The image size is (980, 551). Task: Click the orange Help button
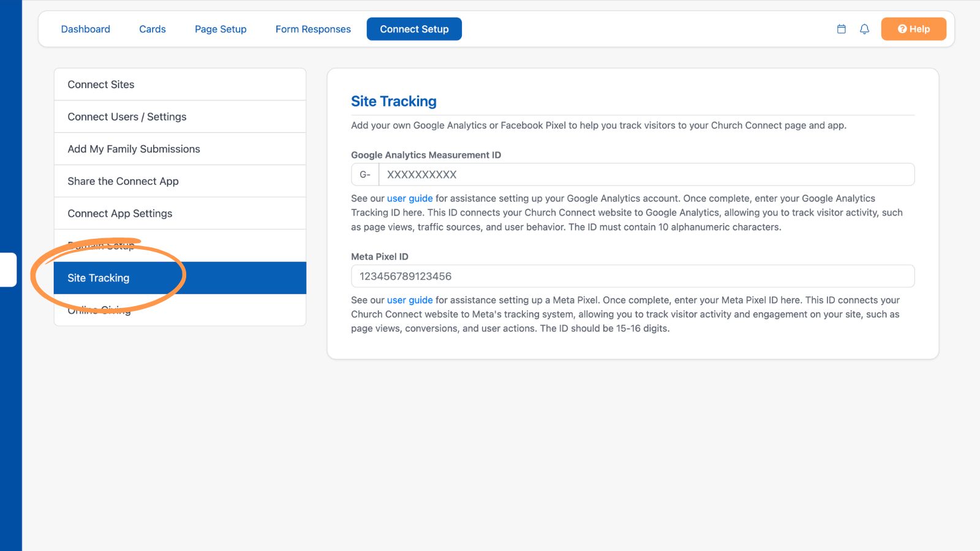[x=913, y=29]
